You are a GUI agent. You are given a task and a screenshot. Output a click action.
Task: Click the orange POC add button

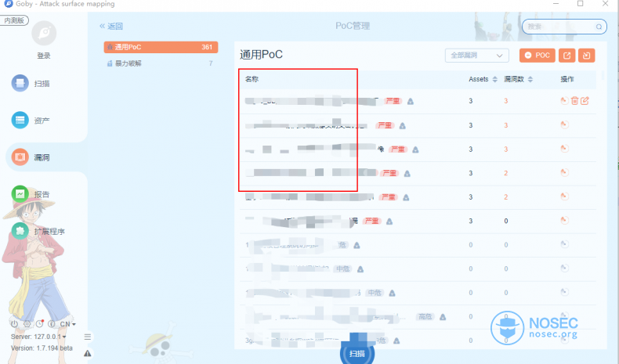[538, 56]
